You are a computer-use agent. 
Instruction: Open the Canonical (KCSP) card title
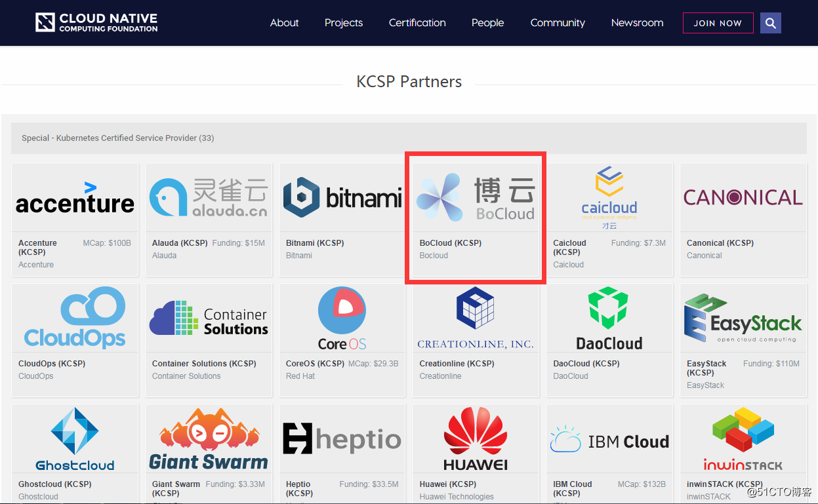(x=720, y=242)
